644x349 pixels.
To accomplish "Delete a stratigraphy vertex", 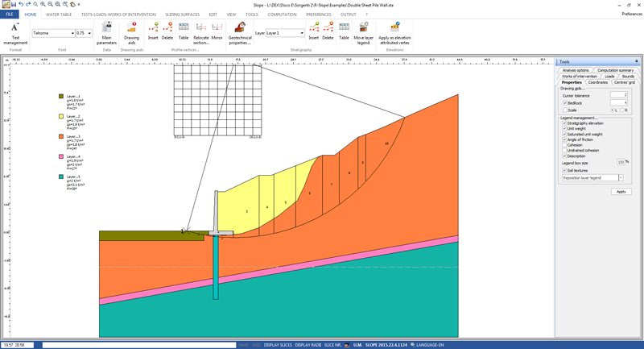I will (328, 31).
